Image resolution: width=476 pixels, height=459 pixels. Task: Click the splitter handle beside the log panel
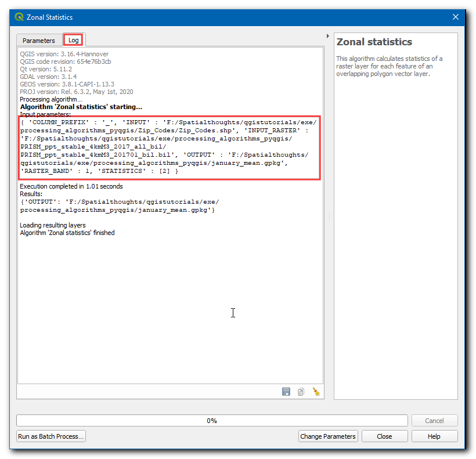point(329,217)
